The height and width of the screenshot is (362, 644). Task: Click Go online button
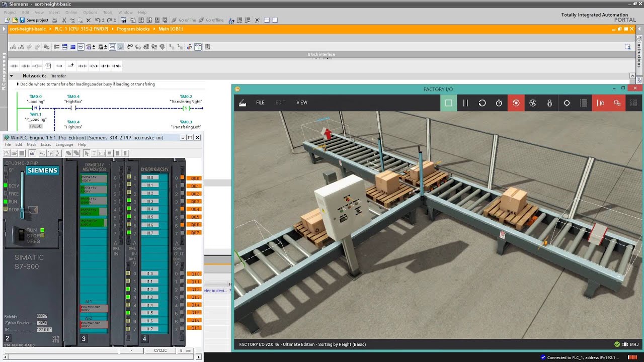tap(184, 20)
